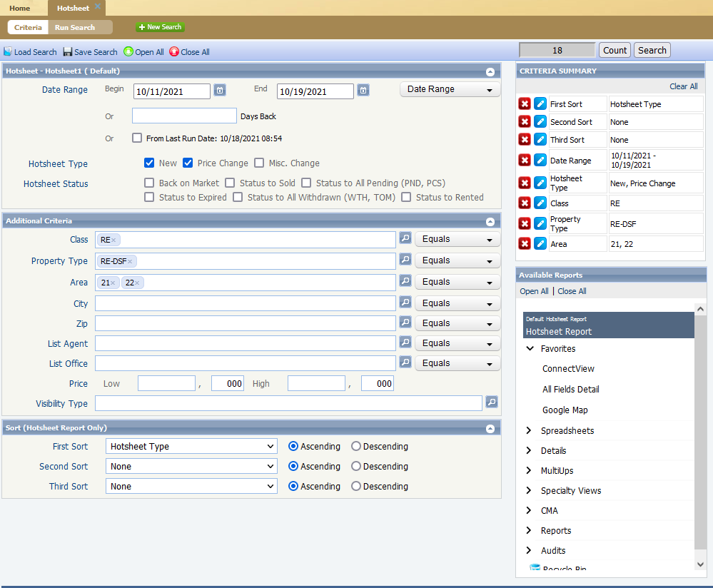The width and height of the screenshot is (713, 588).
Task: Open the Google Map report
Action: (565, 410)
